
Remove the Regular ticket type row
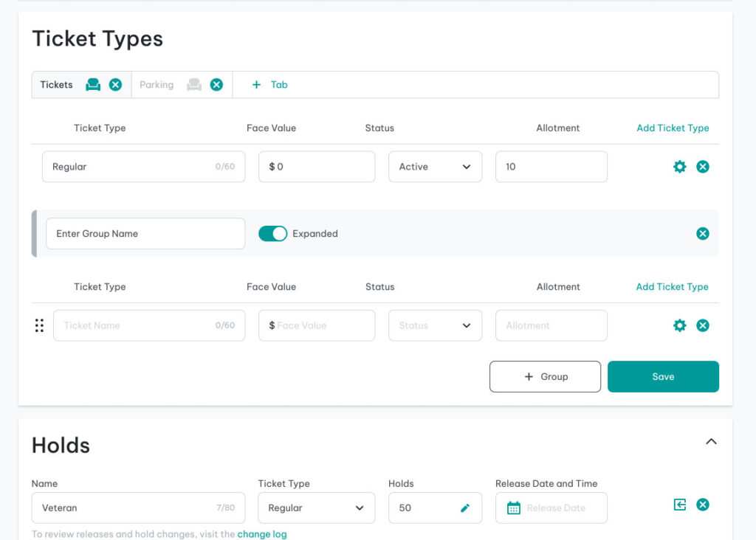pos(703,167)
